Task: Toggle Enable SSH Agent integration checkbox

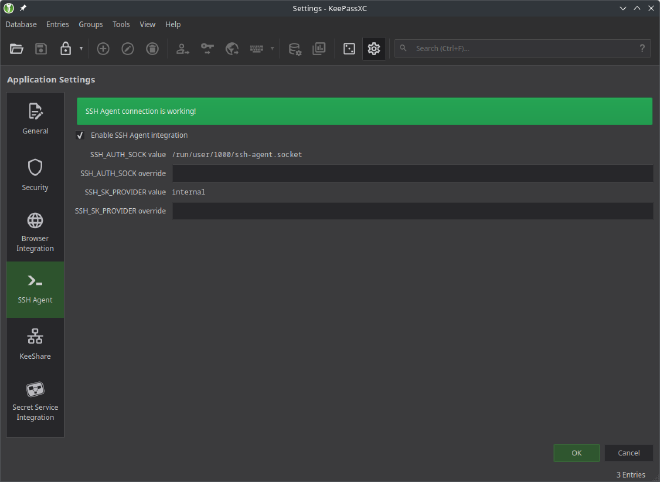Action: 80,135
